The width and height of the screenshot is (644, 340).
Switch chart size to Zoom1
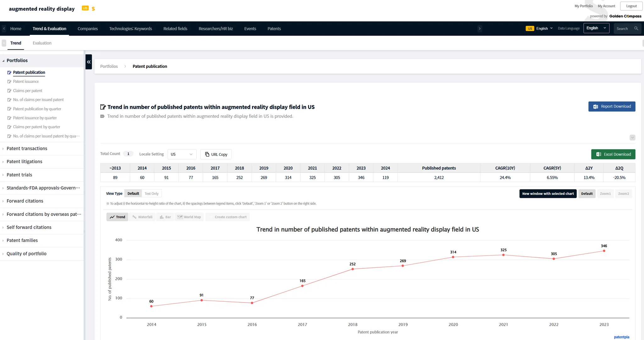605,194
